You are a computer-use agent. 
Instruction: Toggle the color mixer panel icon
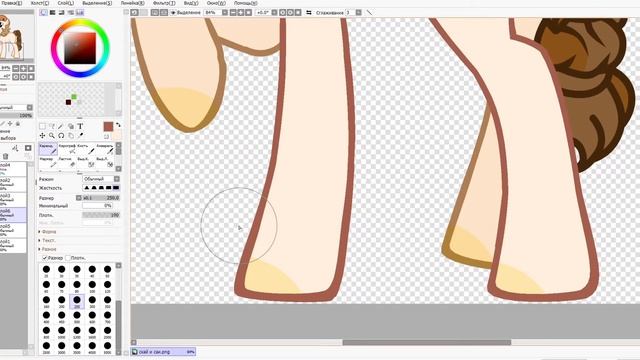point(71,13)
